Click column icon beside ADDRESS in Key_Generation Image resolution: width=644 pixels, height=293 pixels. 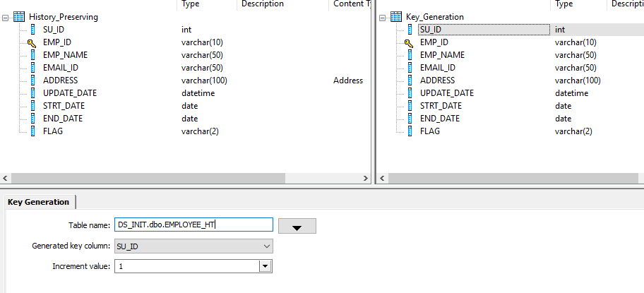pyautogui.click(x=410, y=80)
